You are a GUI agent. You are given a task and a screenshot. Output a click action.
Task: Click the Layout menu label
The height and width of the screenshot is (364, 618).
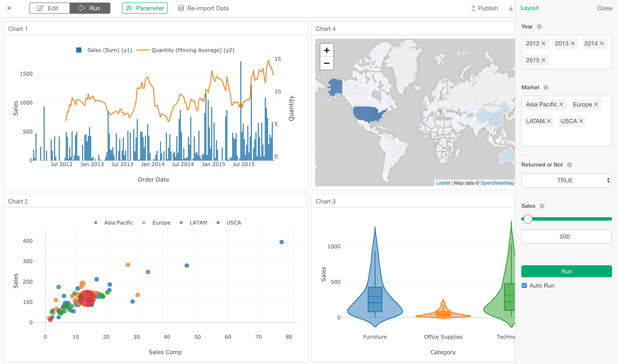530,8
